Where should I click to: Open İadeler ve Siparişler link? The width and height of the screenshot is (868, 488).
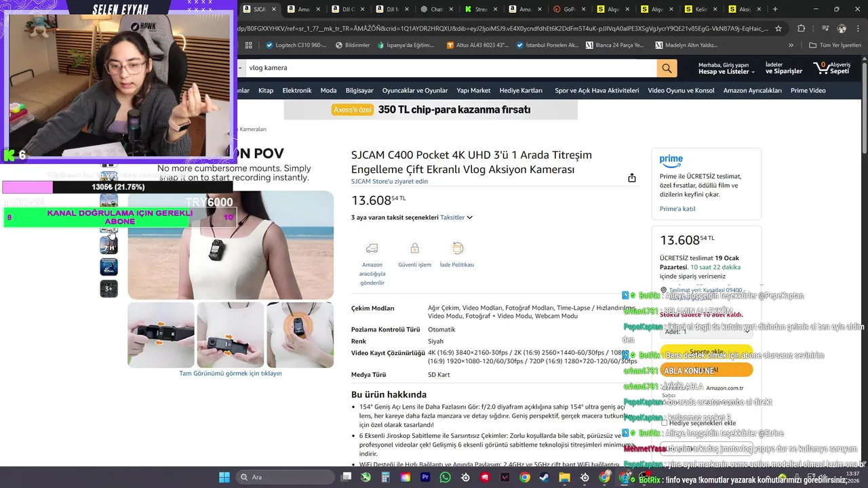click(x=784, y=68)
